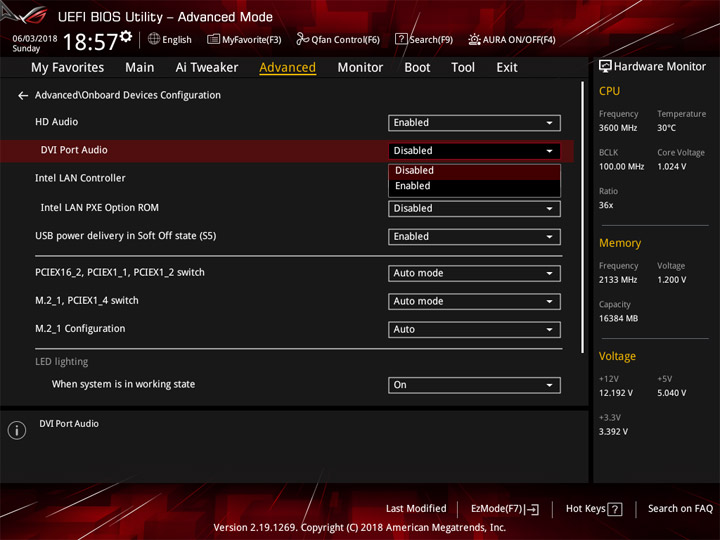720x540 pixels.
Task: Click Search on FAQ link
Action: pyautogui.click(x=680, y=509)
